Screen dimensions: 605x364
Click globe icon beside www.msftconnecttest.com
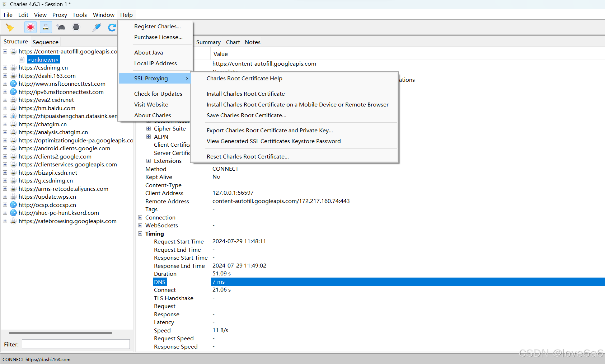(x=13, y=84)
